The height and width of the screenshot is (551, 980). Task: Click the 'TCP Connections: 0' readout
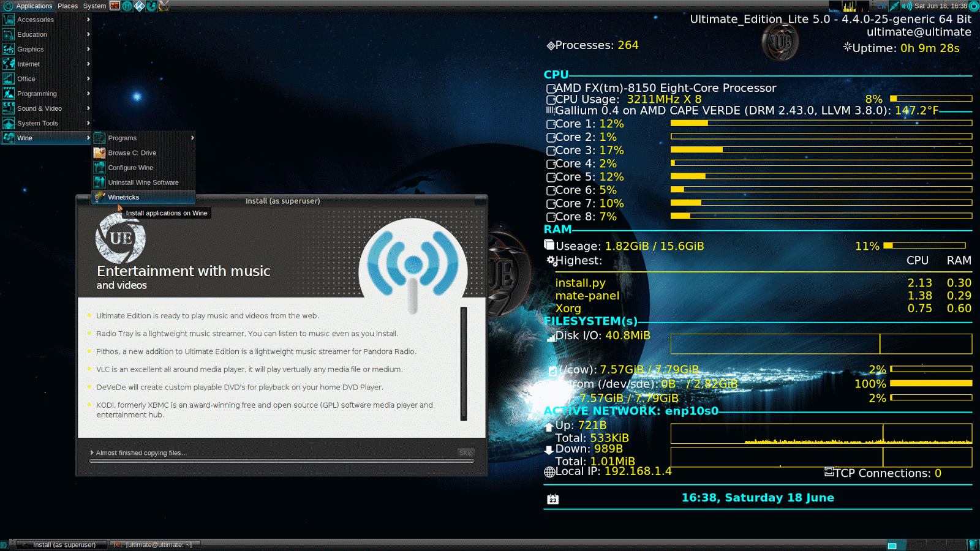883,473
